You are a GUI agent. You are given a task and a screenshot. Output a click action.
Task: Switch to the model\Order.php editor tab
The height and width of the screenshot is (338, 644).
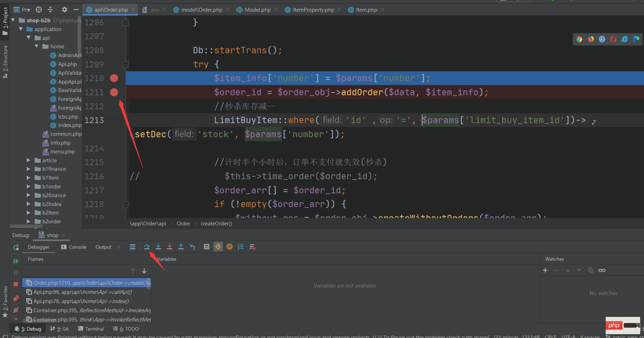[x=201, y=10]
